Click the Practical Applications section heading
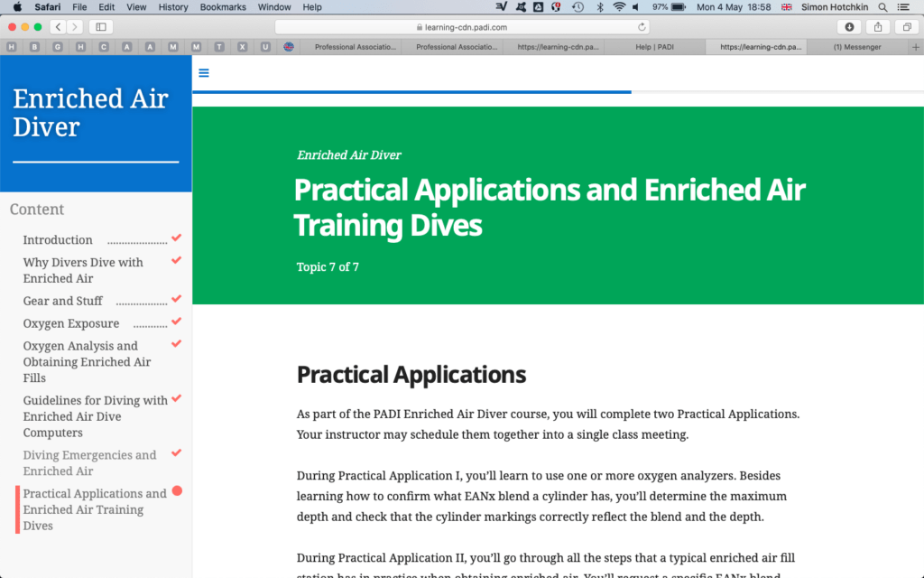The height and width of the screenshot is (578, 924). [411, 375]
